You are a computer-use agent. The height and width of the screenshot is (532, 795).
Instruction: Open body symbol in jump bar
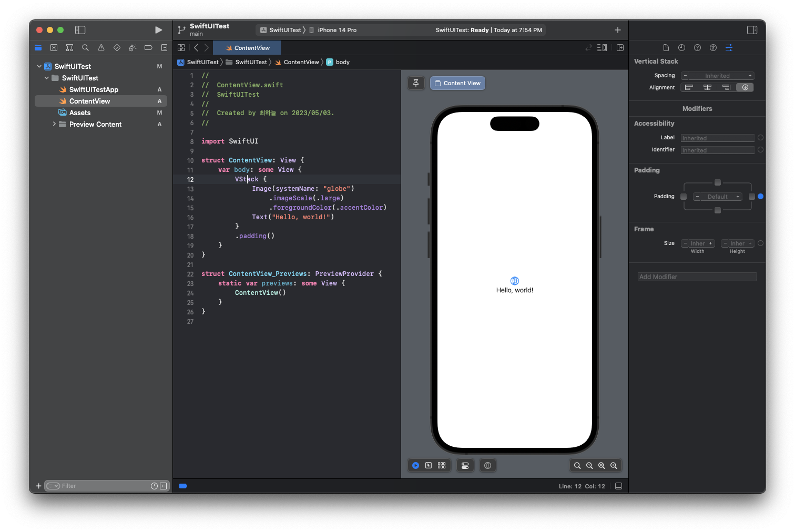pos(338,62)
